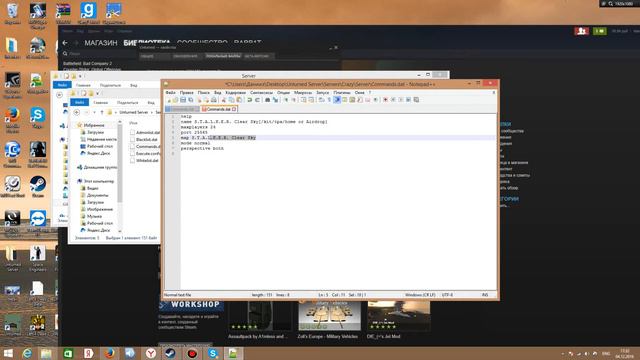Click the Copy icon in Notepad++ toolbar
Screen dimensions: 640x360
point(231,100)
